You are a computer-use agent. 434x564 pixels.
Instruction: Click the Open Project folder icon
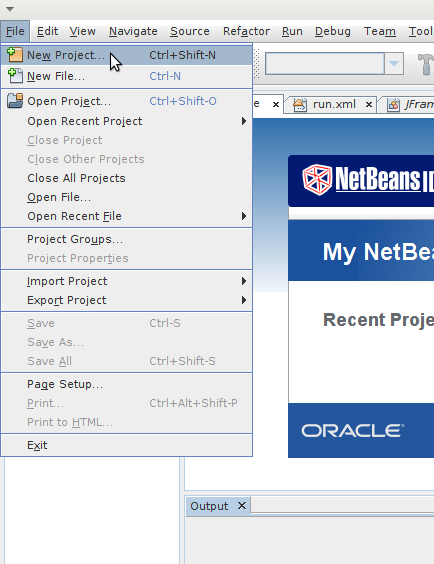point(15,101)
